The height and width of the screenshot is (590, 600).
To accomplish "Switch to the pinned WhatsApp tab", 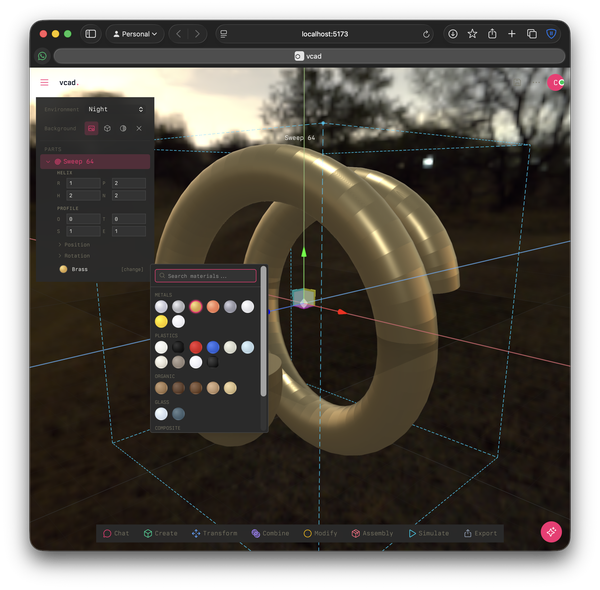I will click(42, 56).
